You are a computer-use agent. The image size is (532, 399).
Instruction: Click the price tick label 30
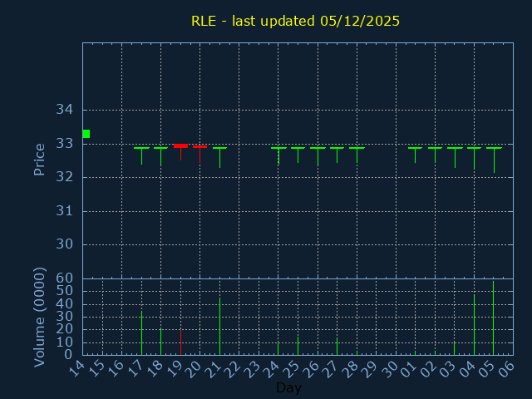pos(64,244)
